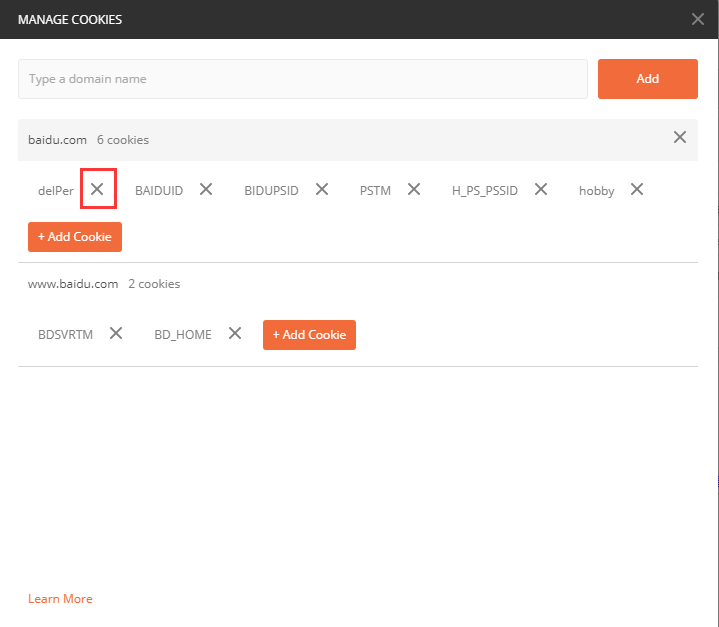Delete the BDSVRTM cookie
This screenshot has height=627, width=719.
click(116, 333)
